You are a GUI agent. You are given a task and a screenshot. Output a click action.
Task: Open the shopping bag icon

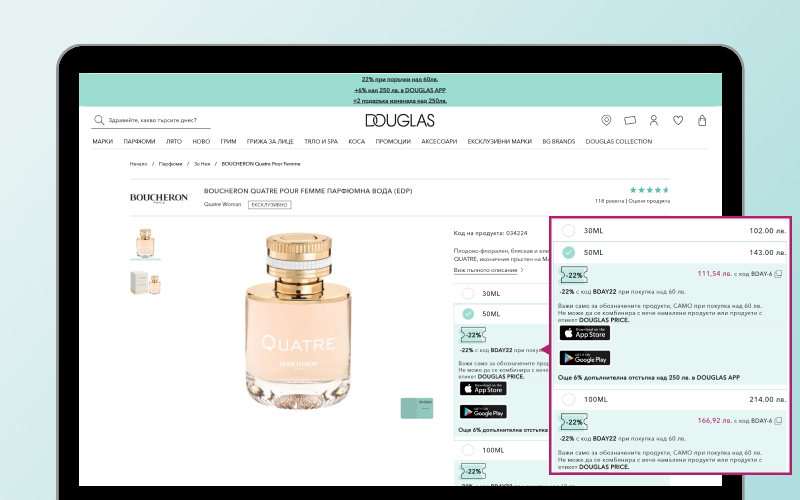pos(702,120)
